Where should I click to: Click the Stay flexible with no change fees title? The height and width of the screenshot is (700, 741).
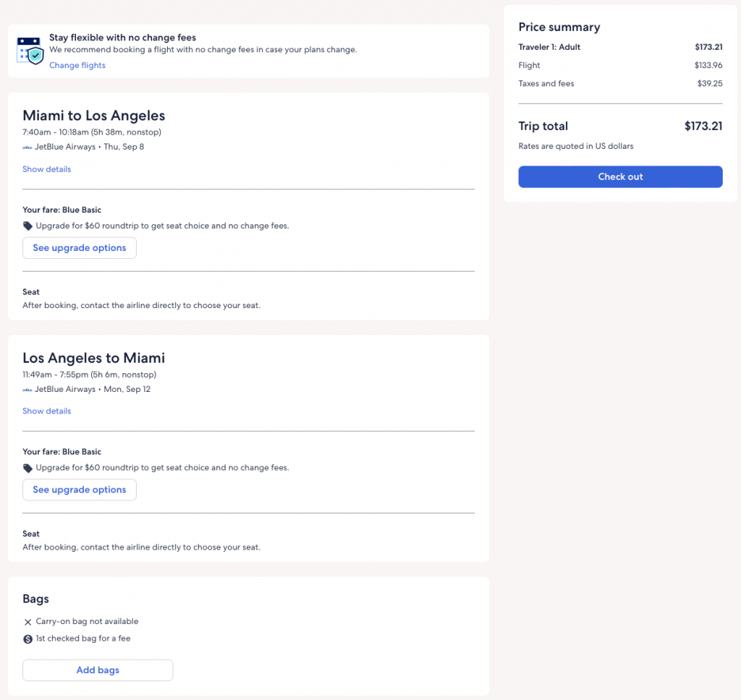click(122, 38)
